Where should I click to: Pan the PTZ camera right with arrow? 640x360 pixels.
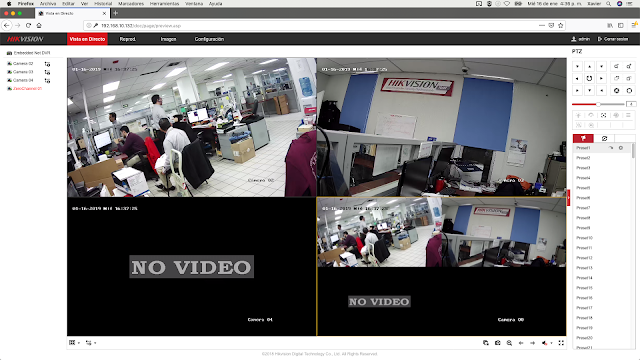(x=601, y=78)
